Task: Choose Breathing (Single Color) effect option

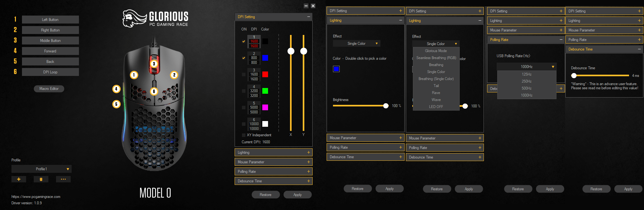Action: (x=436, y=79)
